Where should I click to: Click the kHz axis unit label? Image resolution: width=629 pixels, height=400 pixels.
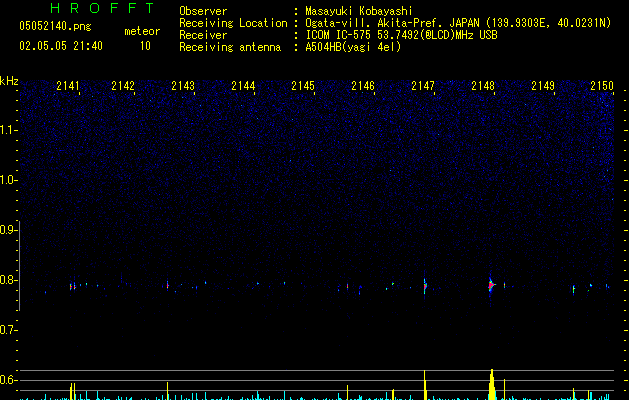tap(9, 81)
